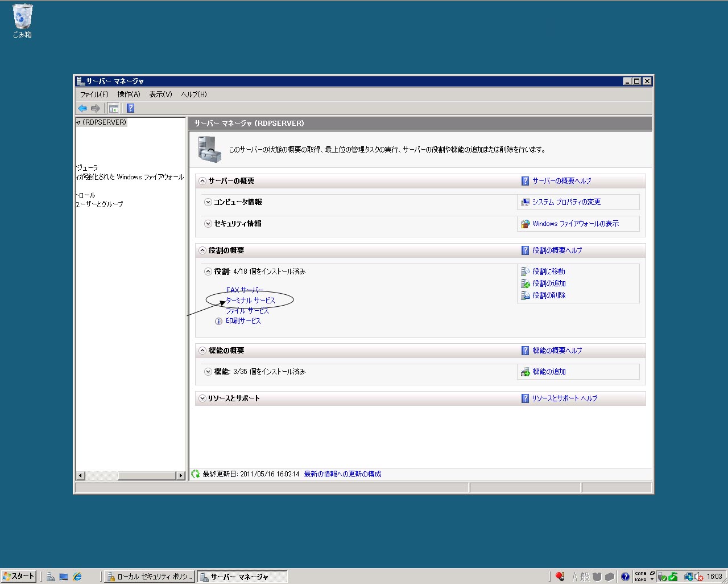Expand the 機能 installed list chevron
Image resolution: width=728 pixels, height=584 pixels.
(x=208, y=372)
